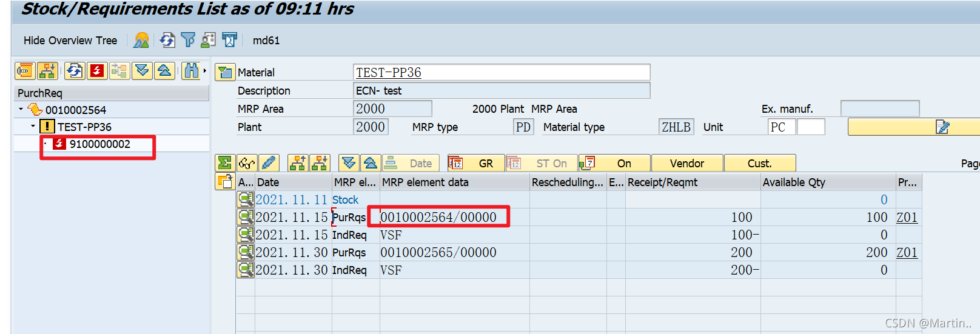Click the material header details icon beside Material
980x334 pixels.
coord(225,73)
